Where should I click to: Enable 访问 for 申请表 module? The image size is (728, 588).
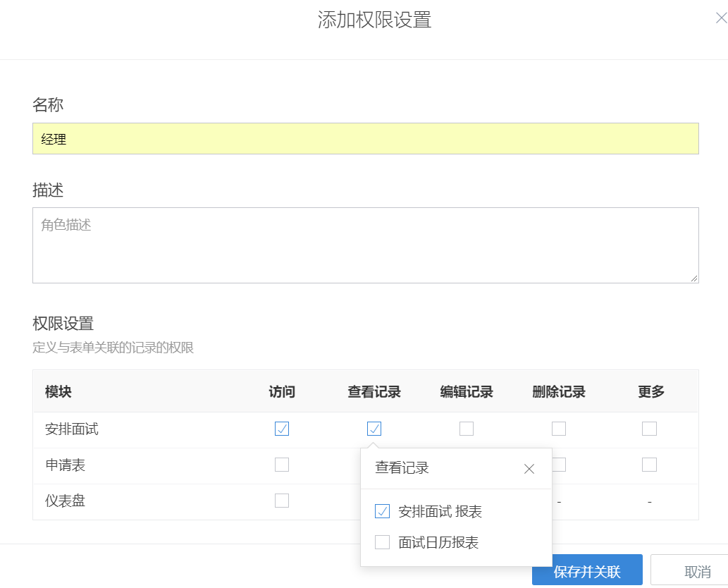[x=282, y=465]
